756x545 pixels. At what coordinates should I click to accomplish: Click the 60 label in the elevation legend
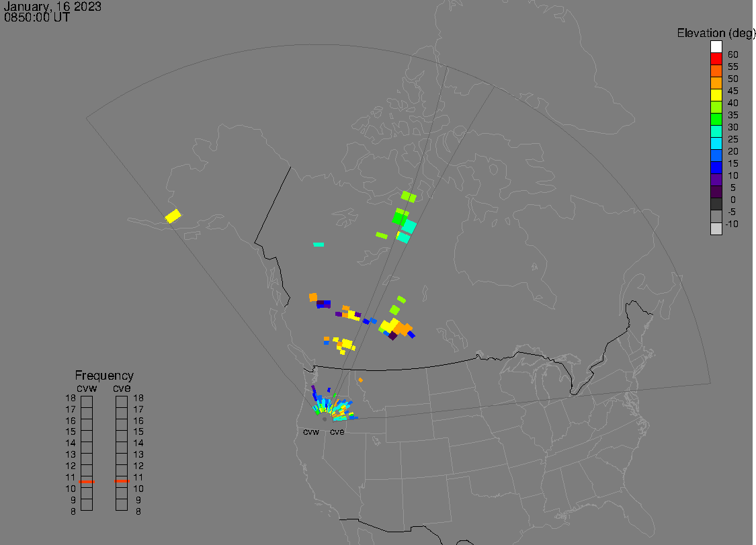[733, 54]
